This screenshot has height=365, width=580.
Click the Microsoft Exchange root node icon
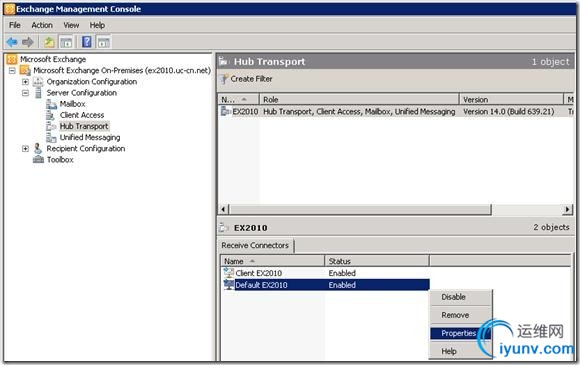click(12, 59)
